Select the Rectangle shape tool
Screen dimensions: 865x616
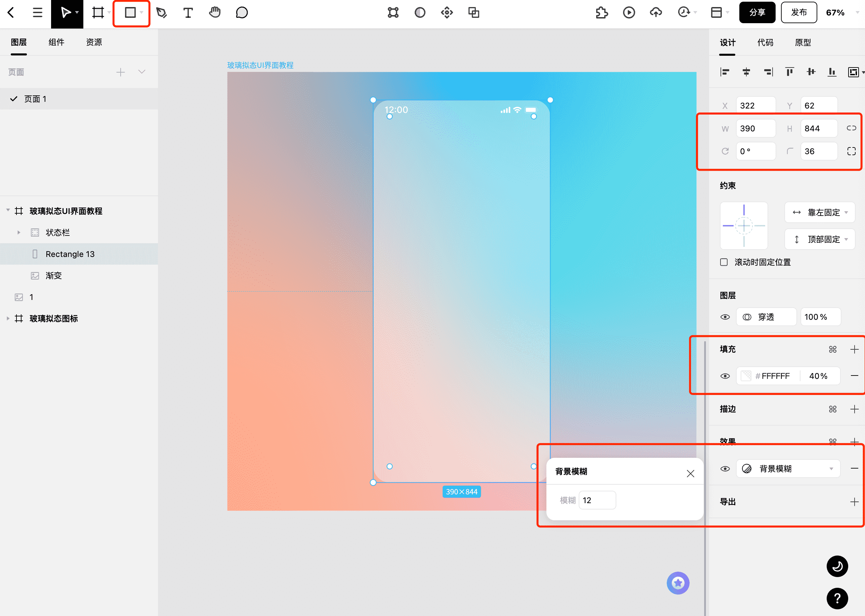(x=130, y=12)
